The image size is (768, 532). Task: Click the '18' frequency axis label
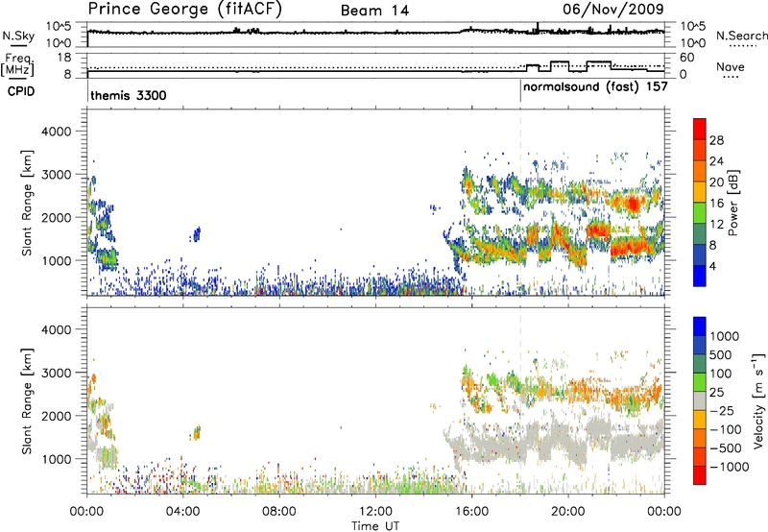pyautogui.click(x=64, y=58)
